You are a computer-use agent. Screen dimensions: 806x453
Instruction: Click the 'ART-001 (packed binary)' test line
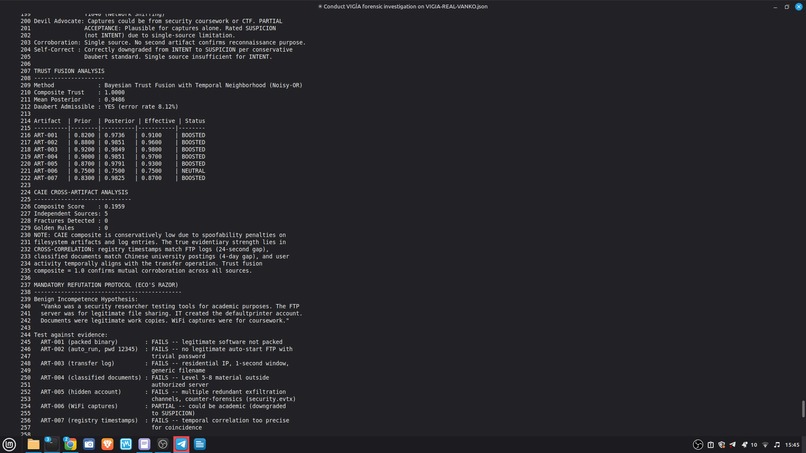pos(161,342)
